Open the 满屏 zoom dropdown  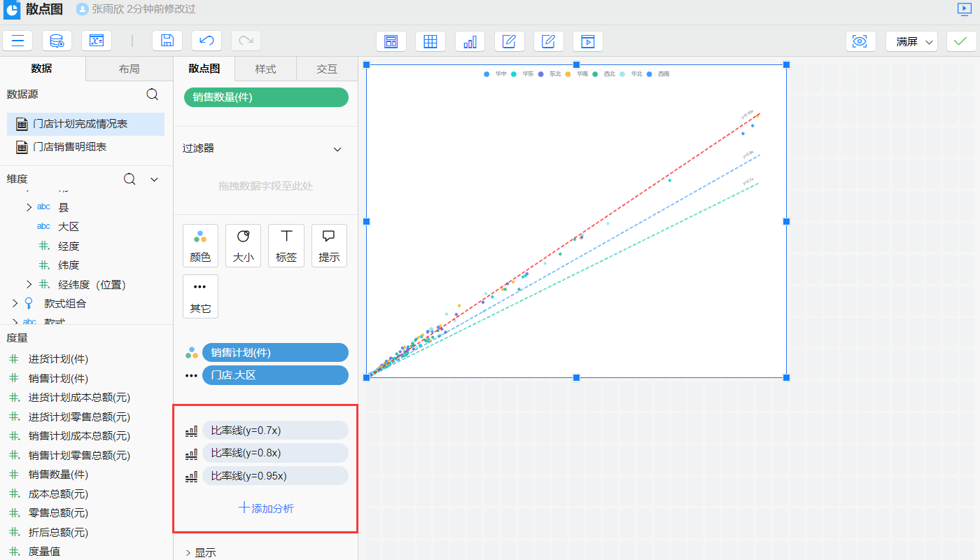(x=911, y=41)
